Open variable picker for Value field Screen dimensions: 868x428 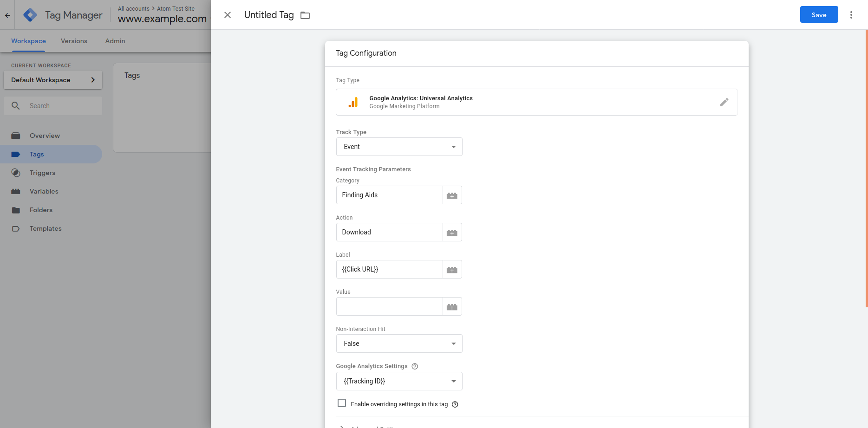click(x=452, y=307)
